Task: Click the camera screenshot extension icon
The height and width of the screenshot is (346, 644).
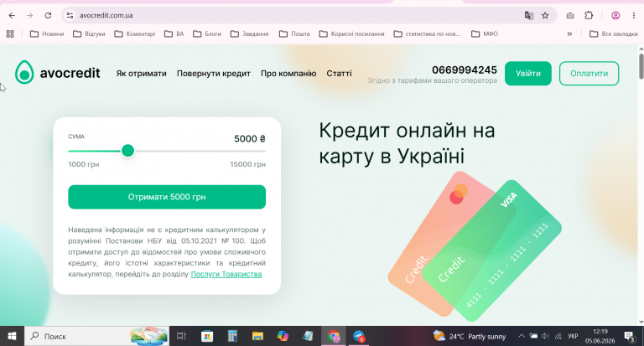Action: pyautogui.click(x=570, y=16)
